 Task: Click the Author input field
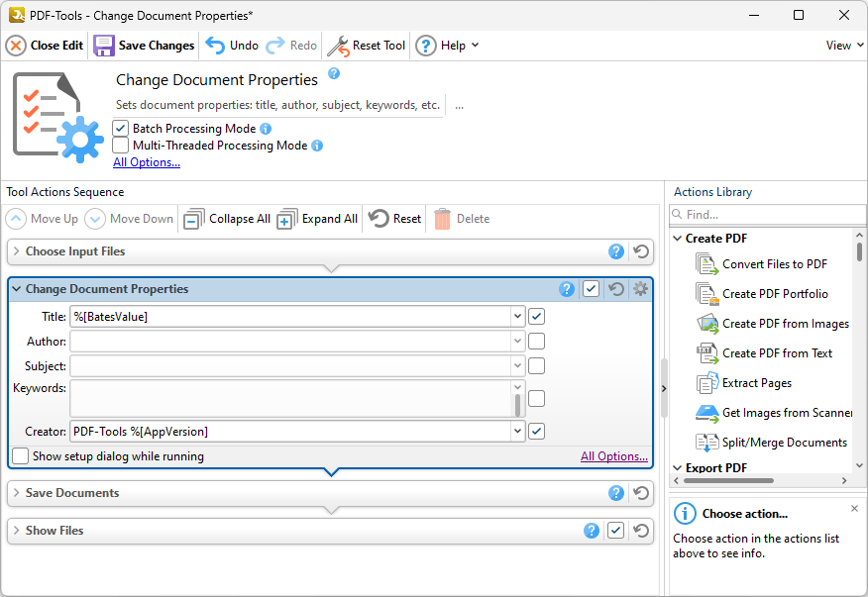(x=290, y=342)
